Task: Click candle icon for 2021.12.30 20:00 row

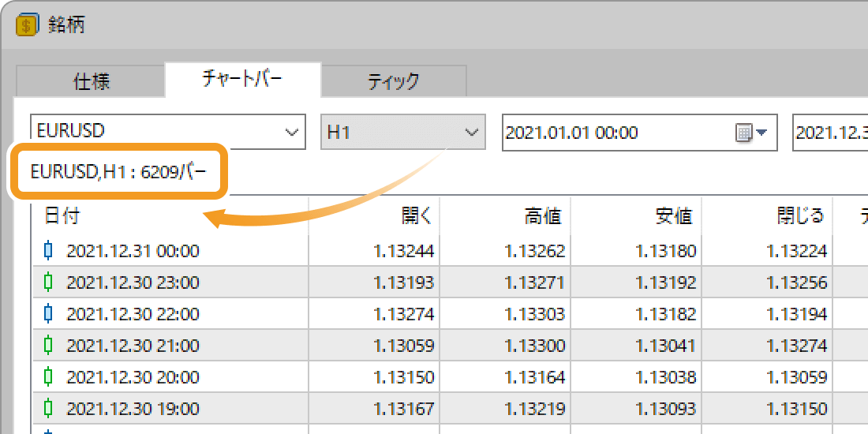Action: pyautogui.click(x=48, y=377)
